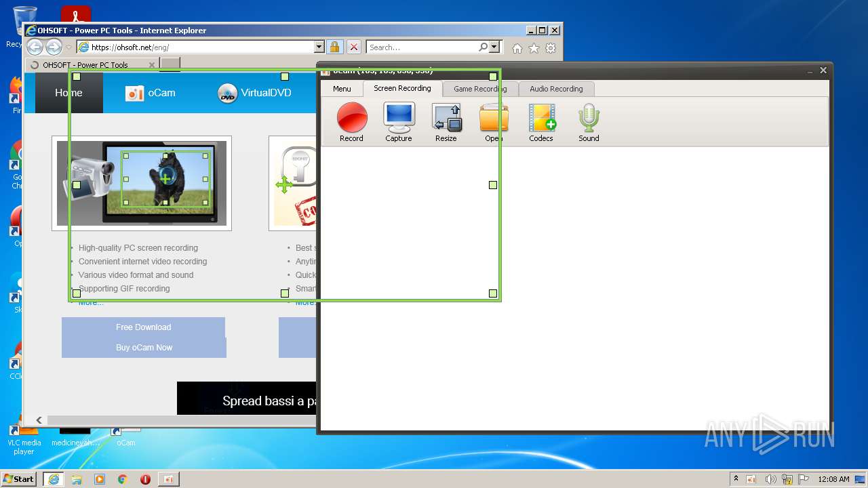The image size is (868, 488).
Task: Expand the address bar dropdown arrow
Action: (x=319, y=47)
